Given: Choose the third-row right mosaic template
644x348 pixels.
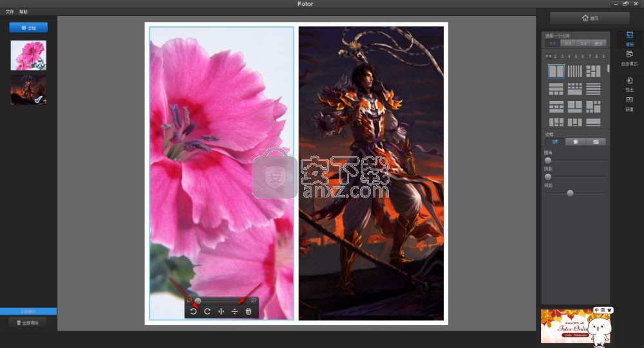Looking at the screenshot, I should click(593, 107).
